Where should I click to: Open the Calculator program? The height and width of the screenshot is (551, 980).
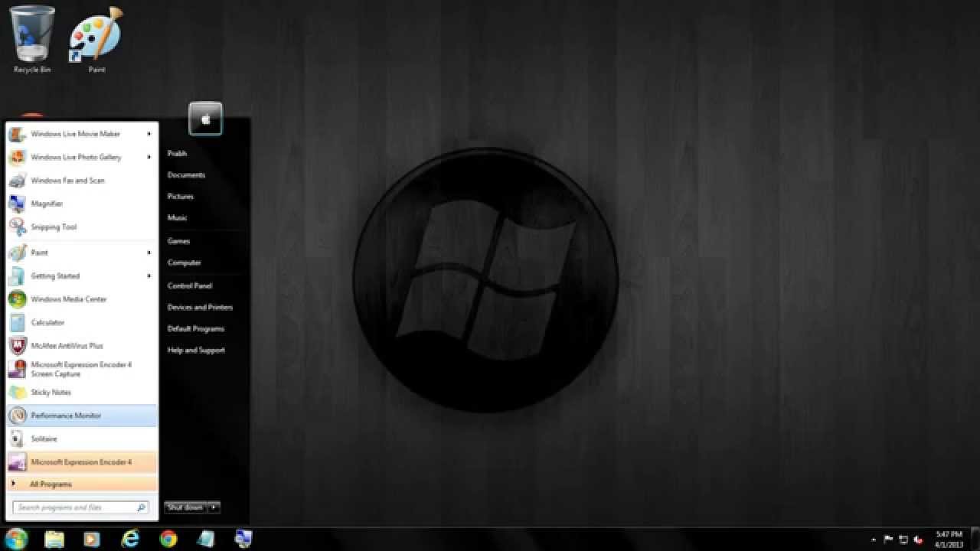tap(81, 322)
